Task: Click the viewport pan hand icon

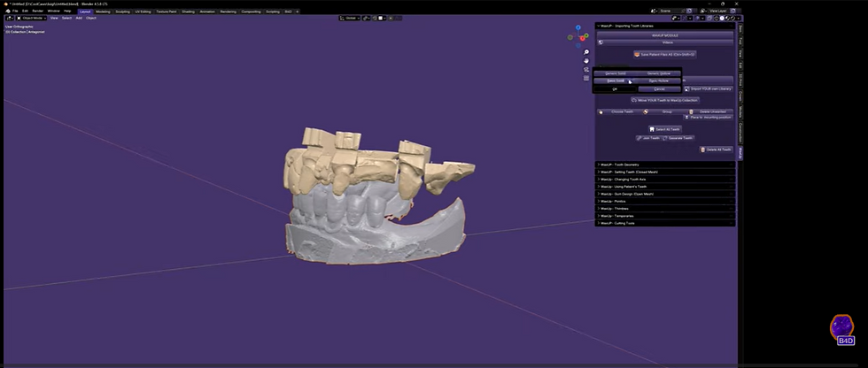Action: coord(586,61)
